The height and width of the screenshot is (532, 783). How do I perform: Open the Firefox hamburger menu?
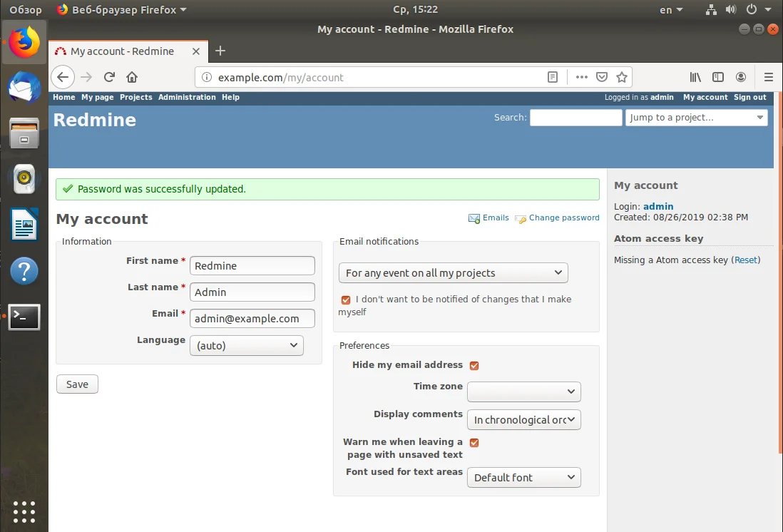[769, 77]
